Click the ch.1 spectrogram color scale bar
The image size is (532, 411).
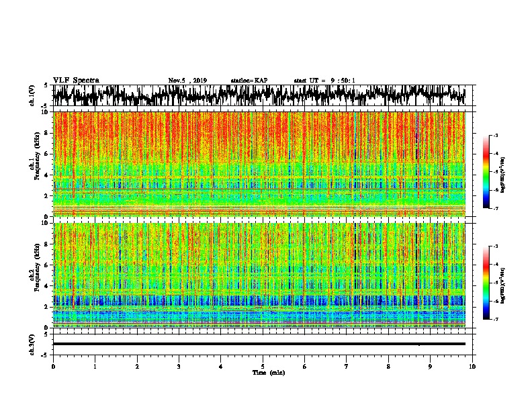(x=486, y=172)
